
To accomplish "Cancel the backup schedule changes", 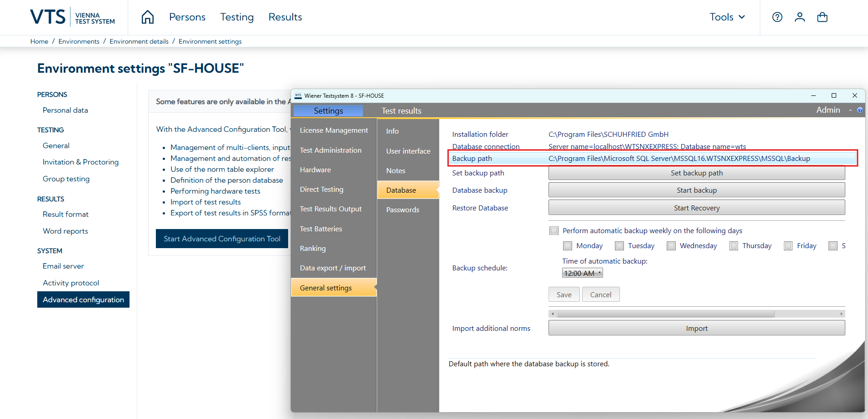I will [x=601, y=294].
